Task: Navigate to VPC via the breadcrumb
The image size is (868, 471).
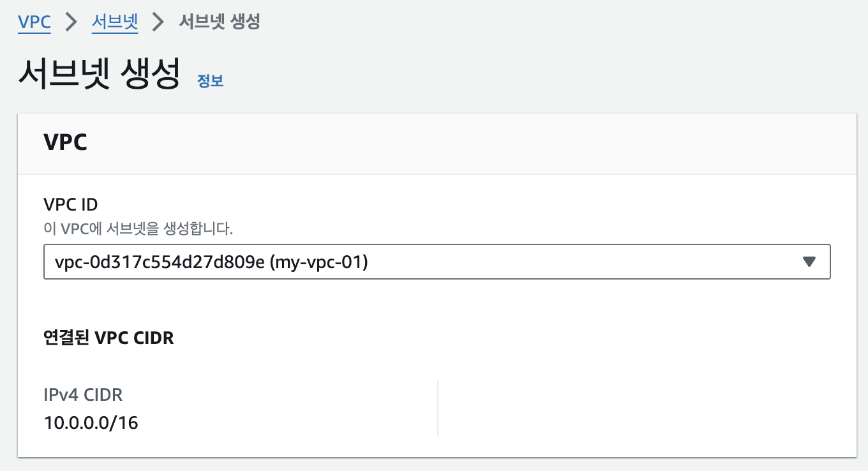Action: [x=34, y=22]
